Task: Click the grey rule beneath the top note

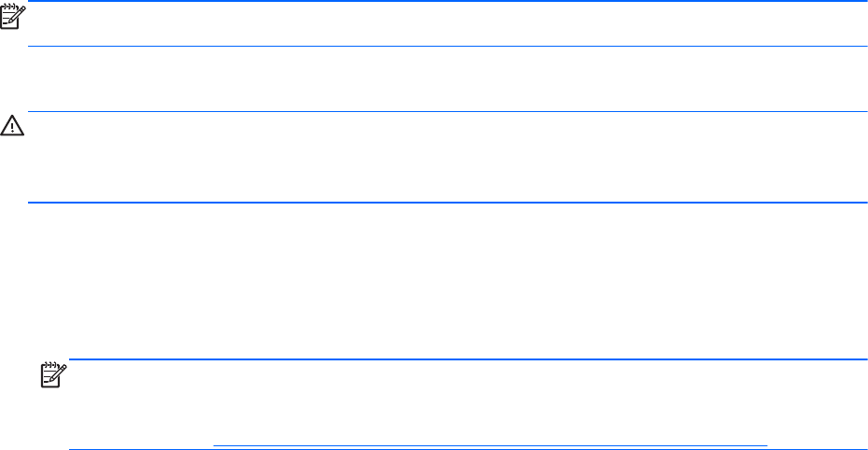Action: (x=448, y=47)
